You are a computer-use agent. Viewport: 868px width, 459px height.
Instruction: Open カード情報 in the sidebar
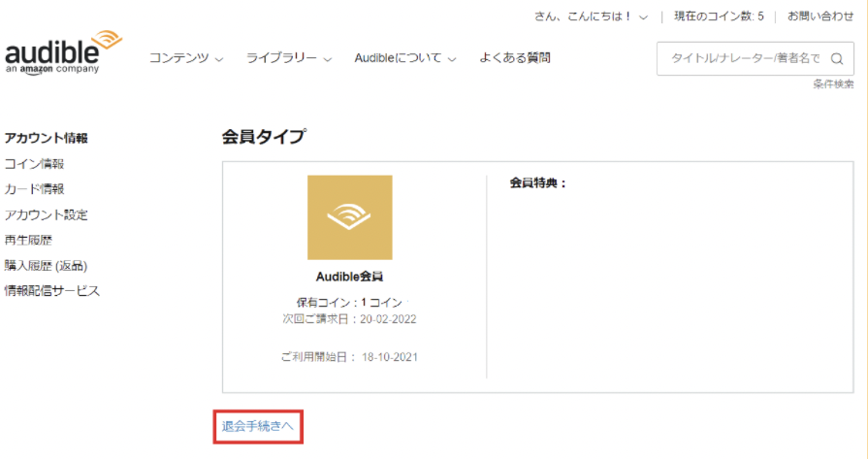[x=34, y=189]
